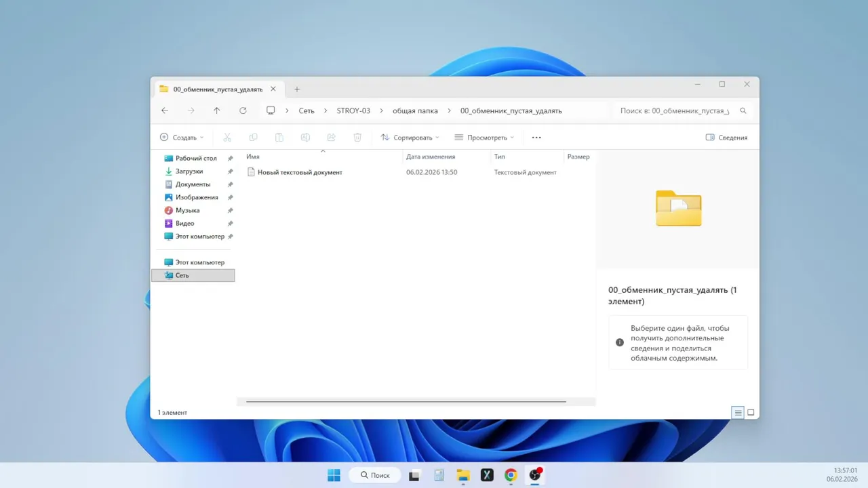Viewport: 868px width, 488px height.
Task: Expand chevron before общая папка in address
Action: click(x=381, y=110)
